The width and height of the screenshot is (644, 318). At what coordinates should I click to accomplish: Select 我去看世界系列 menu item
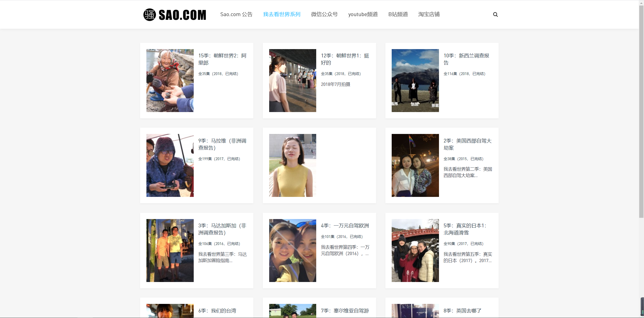281,14
